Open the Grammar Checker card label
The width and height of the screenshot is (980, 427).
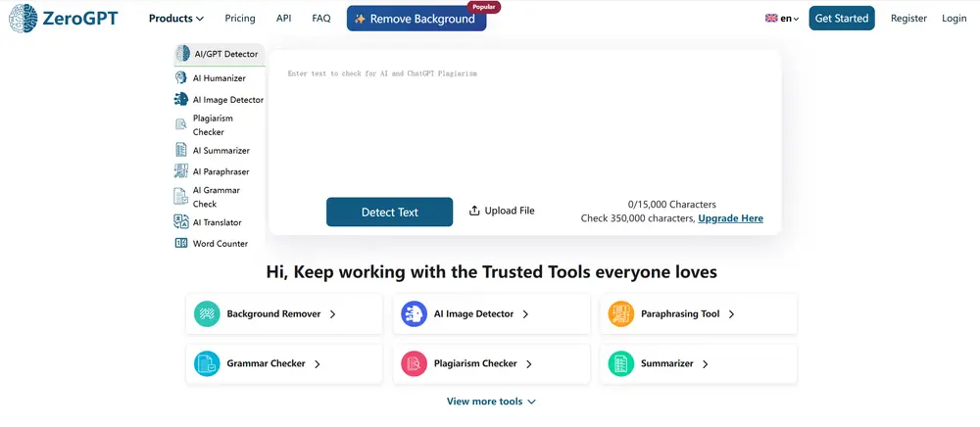[267, 363]
